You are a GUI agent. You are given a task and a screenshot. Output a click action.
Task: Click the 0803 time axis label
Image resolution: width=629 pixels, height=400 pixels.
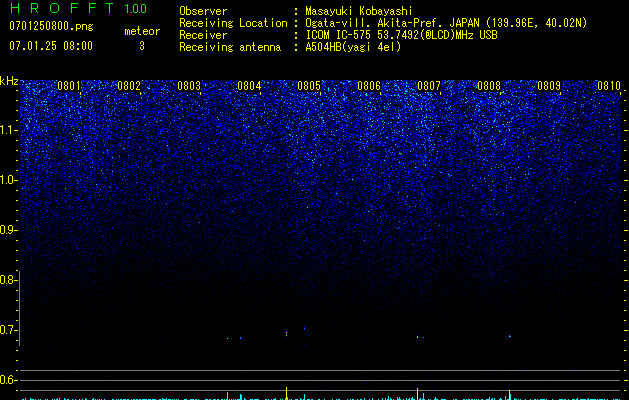point(189,85)
